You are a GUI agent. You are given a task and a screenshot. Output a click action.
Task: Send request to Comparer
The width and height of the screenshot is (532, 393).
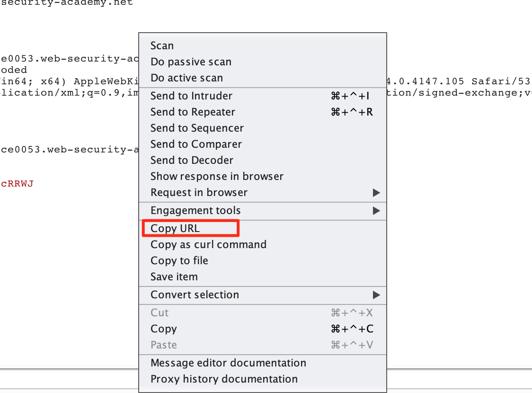(x=196, y=144)
